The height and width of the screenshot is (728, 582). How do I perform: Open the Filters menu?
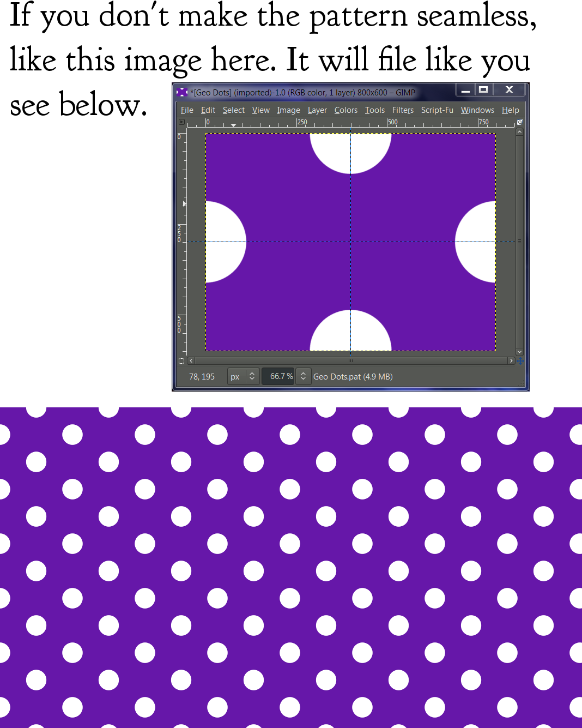click(403, 110)
